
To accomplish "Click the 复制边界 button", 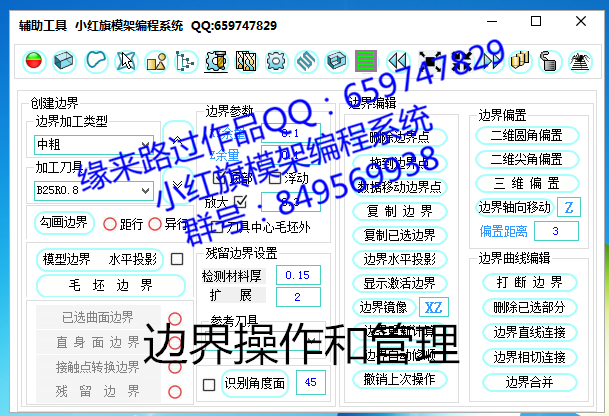I will point(400,211).
